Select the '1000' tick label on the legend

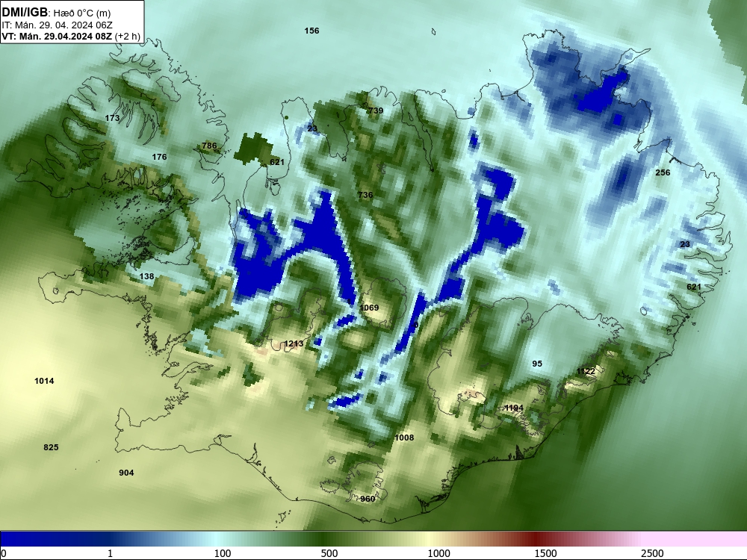click(438, 553)
